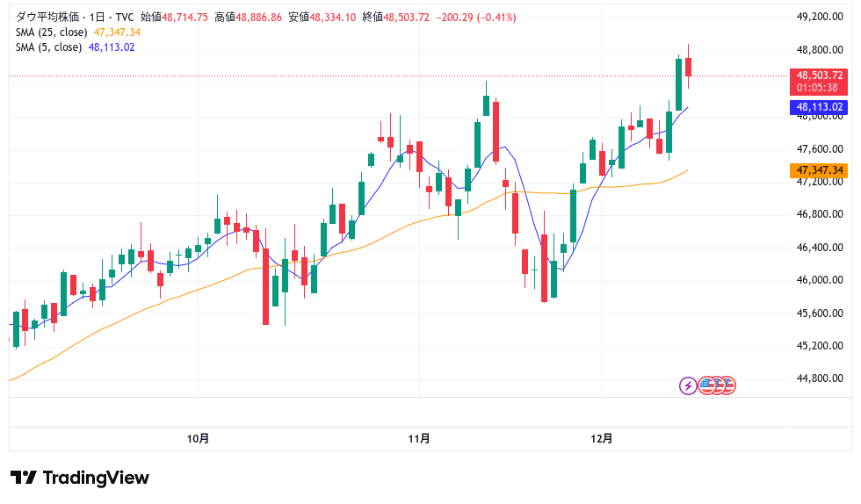The width and height of the screenshot is (861, 504).
Task: Click the 10月 label on the time axis
Action: [199, 438]
